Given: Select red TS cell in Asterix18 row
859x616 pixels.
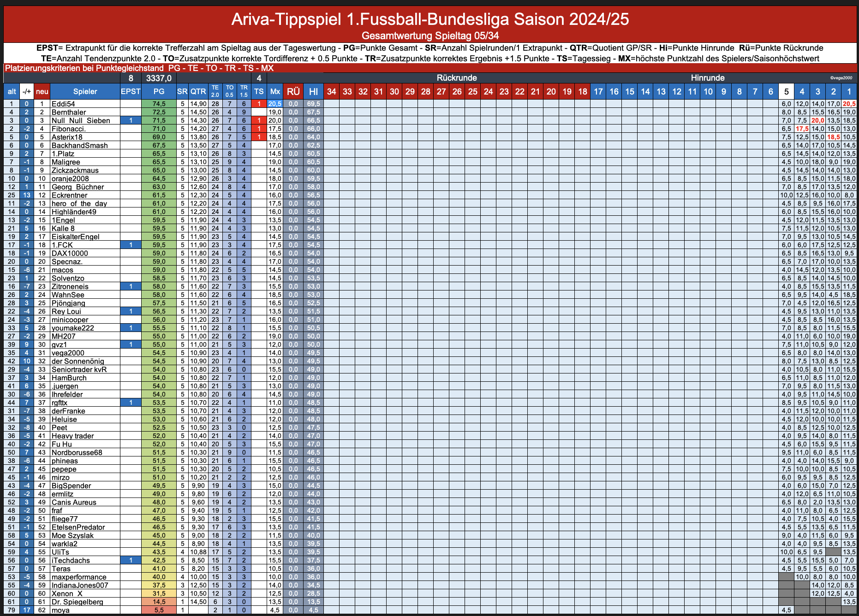Looking at the screenshot, I should [259, 137].
